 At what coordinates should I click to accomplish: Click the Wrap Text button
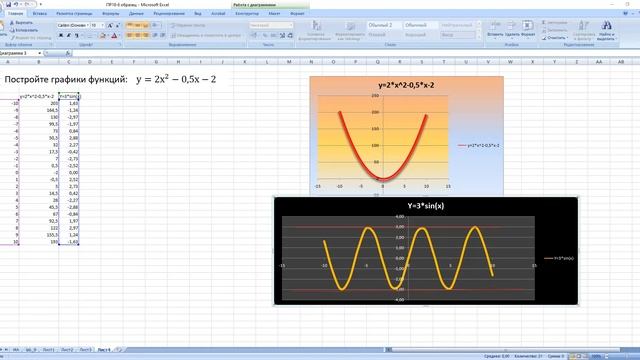188,25
